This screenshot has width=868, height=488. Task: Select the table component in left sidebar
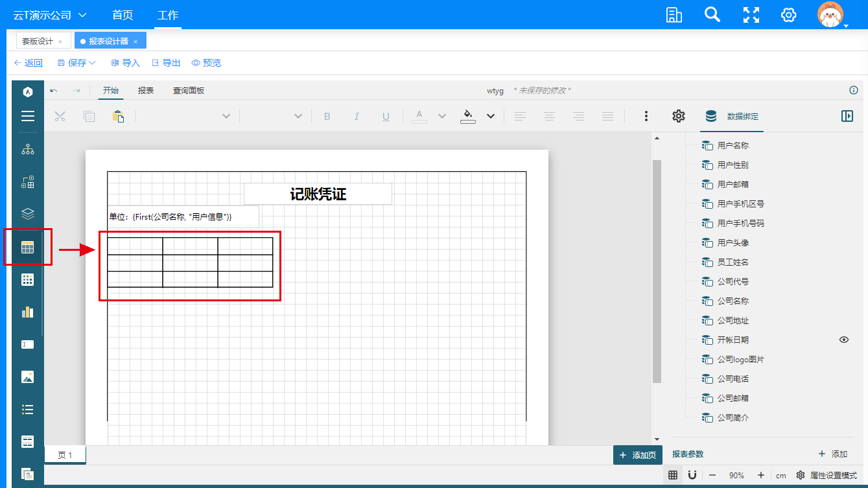click(x=27, y=247)
